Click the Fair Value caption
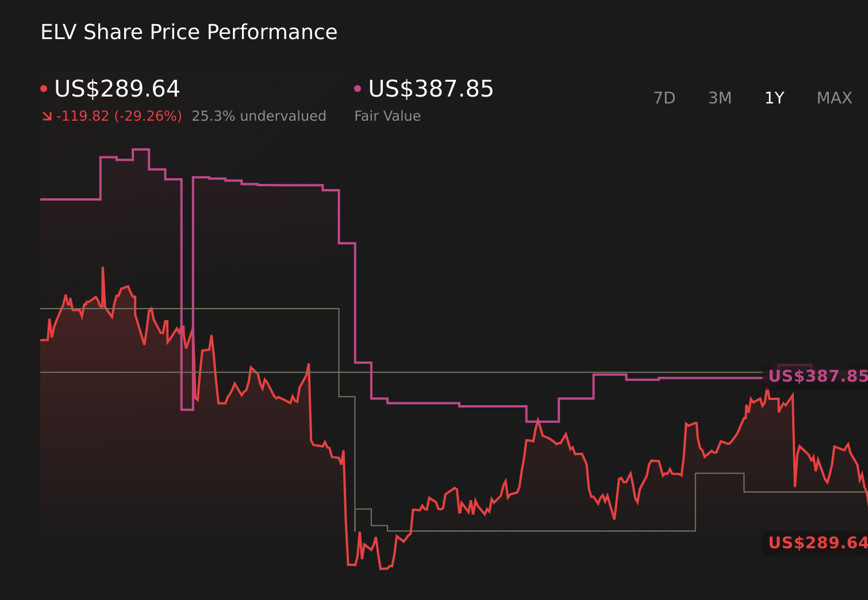This screenshot has width=868, height=600. pos(387,116)
